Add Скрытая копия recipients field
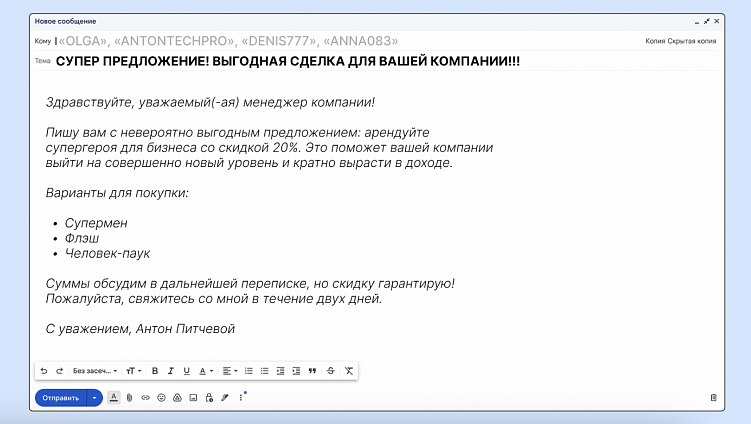 (x=692, y=41)
